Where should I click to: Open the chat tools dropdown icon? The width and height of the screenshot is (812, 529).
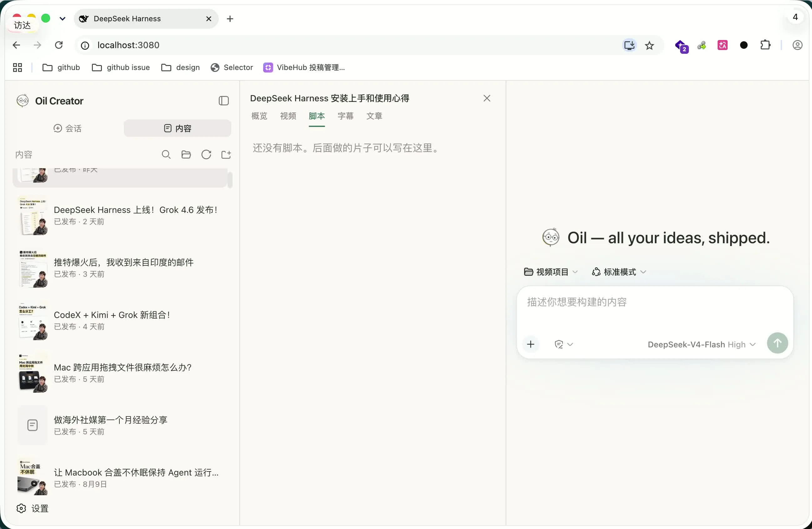coord(564,344)
